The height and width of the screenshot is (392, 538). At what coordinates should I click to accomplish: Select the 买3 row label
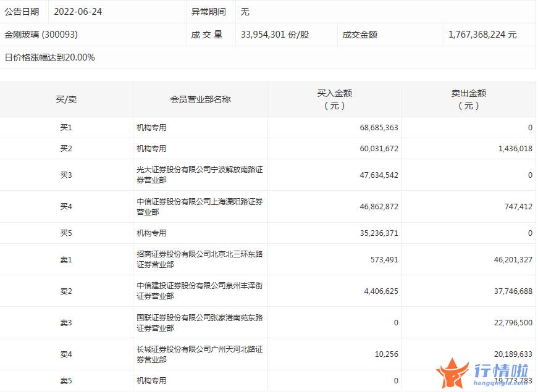point(66,175)
